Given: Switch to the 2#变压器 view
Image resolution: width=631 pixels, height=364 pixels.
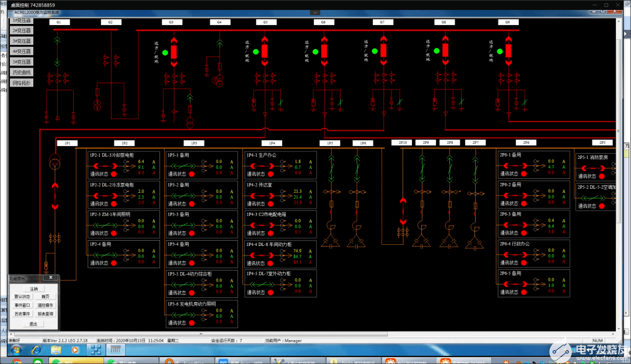Looking at the screenshot, I should [21, 30].
